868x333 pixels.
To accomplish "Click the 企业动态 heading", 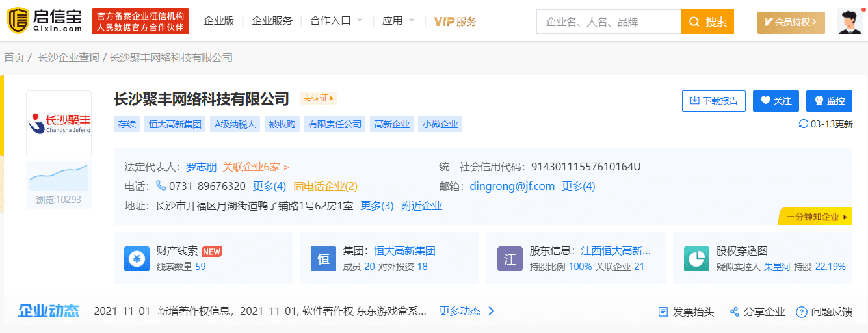I will tap(49, 311).
